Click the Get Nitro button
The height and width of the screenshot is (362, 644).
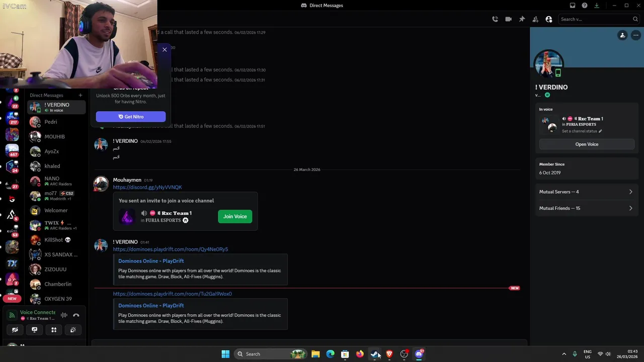pos(131,117)
